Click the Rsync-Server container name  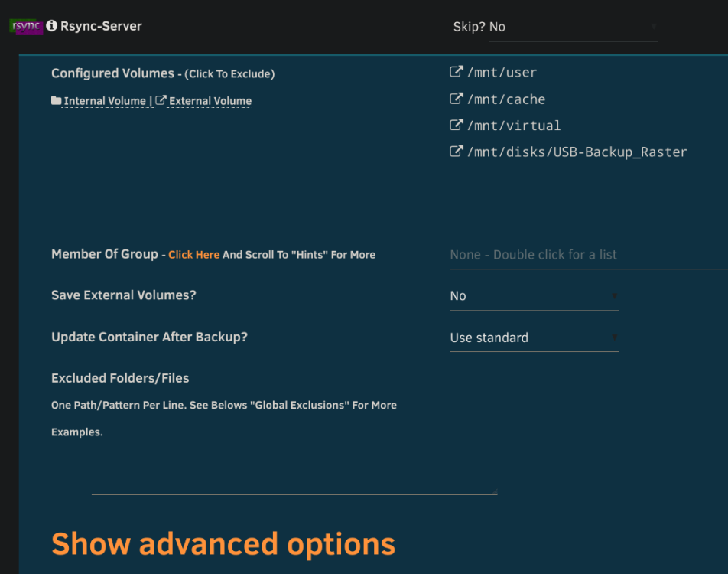(101, 26)
